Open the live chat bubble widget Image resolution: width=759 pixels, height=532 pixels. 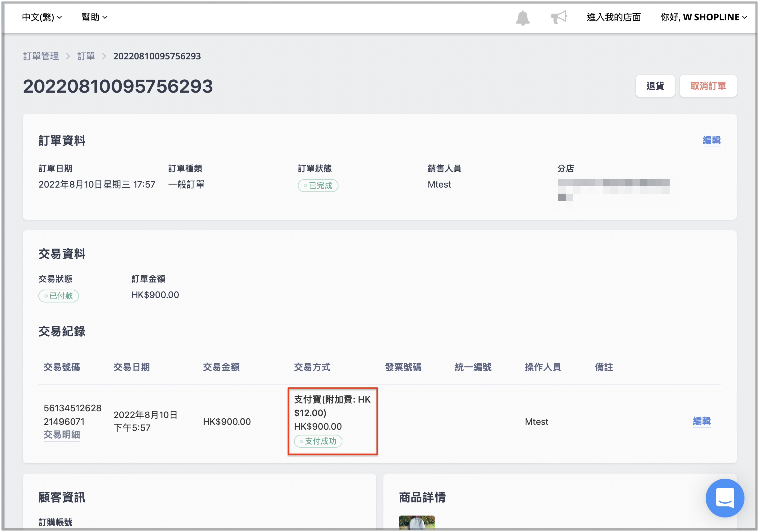(x=725, y=498)
